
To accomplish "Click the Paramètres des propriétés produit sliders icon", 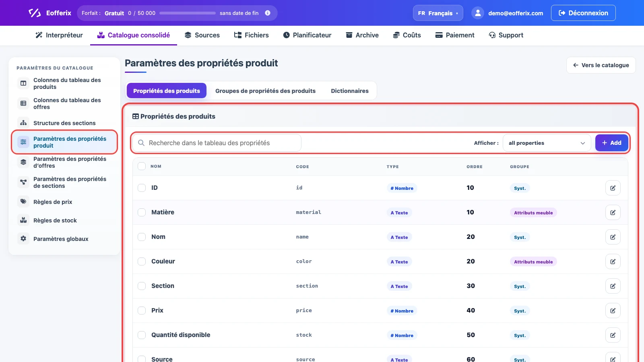I will tap(23, 142).
